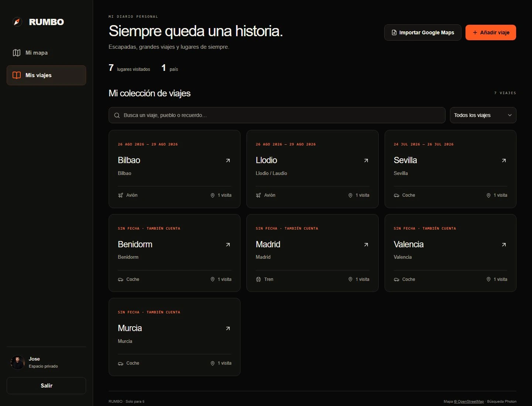Click Jose's profile avatar
The width and height of the screenshot is (532, 406).
point(18,362)
